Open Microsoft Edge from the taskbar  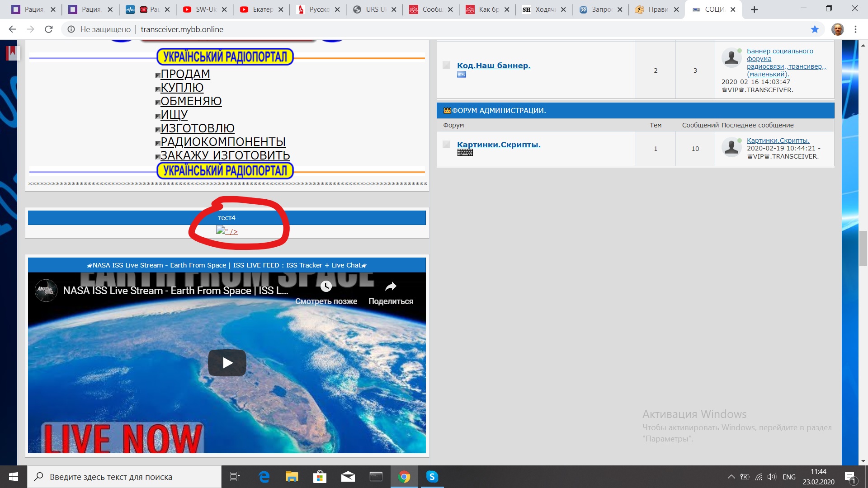pyautogui.click(x=264, y=477)
